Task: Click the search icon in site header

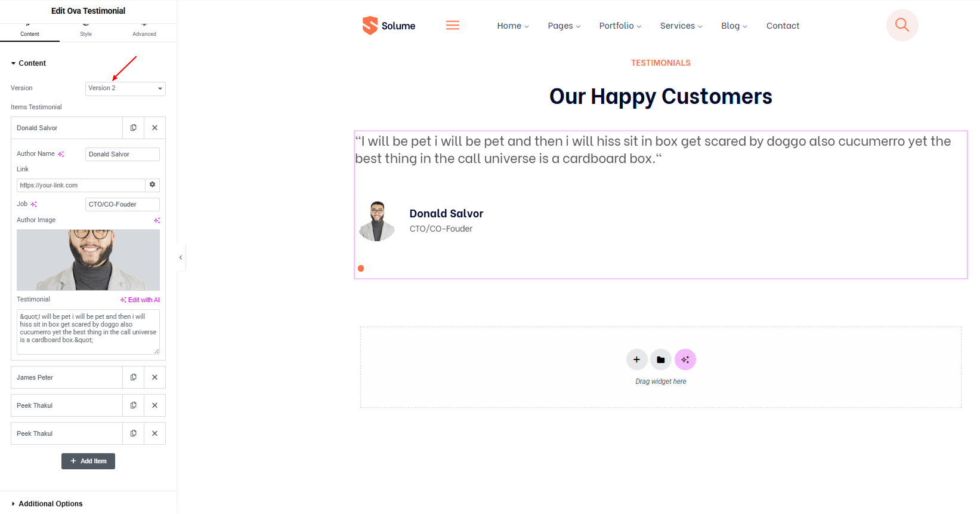Action: [x=902, y=25]
